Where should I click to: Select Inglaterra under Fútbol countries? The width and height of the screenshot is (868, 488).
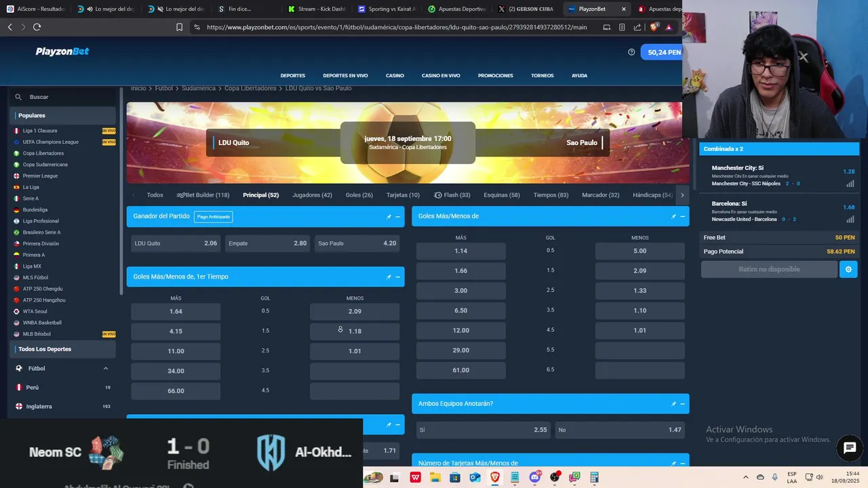[39, 407]
